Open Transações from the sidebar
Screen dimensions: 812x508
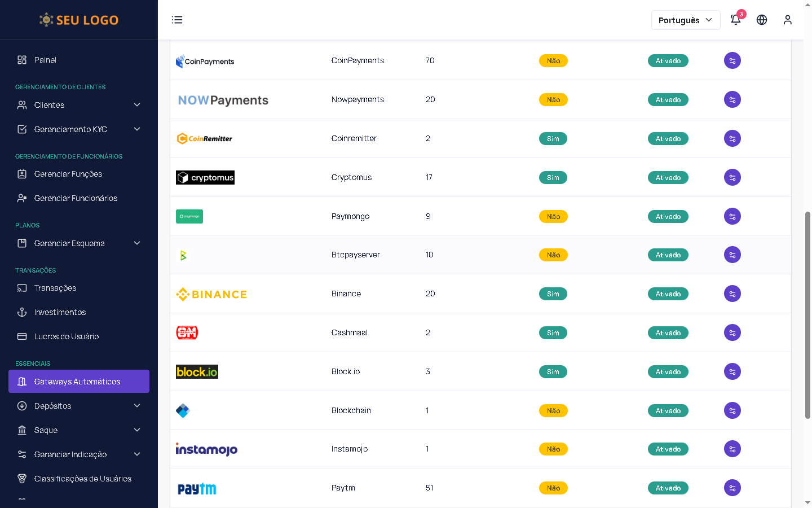point(55,288)
